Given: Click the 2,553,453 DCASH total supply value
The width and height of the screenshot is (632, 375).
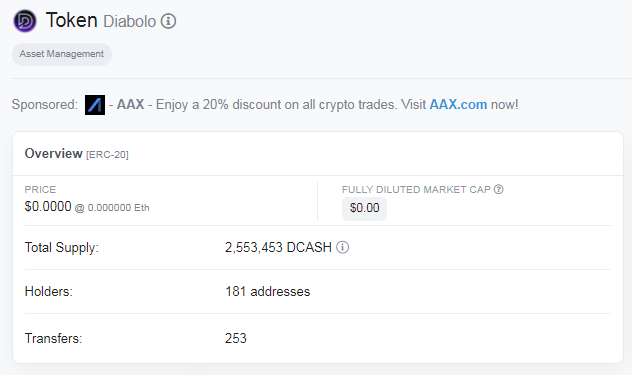Looking at the screenshot, I should 278,247.
